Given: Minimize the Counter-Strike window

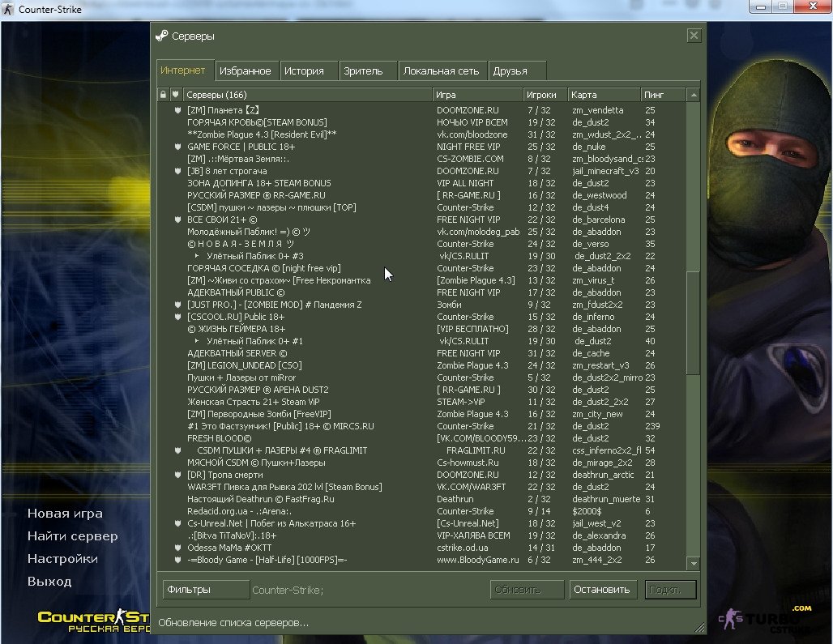Looking at the screenshot, I should (761, 7).
